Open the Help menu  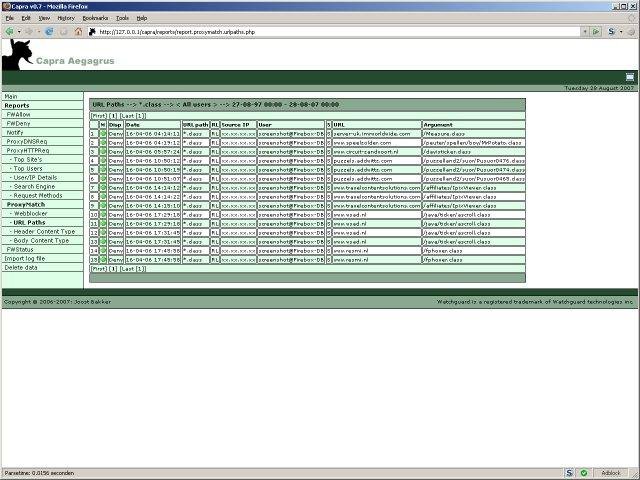coord(142,18)
